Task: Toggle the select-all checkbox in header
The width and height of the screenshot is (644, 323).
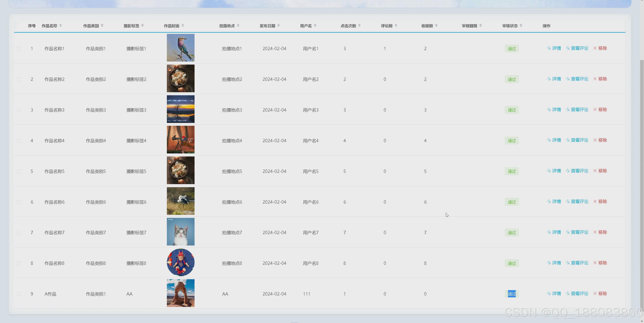Action: 16,26
